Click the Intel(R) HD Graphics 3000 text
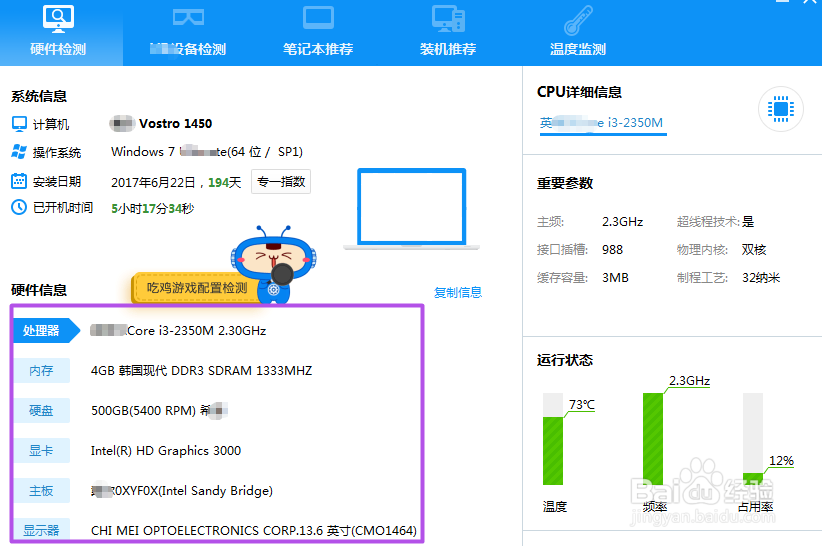Image resolution: width=822 pixels, height=546 pixels. point(166,451)
